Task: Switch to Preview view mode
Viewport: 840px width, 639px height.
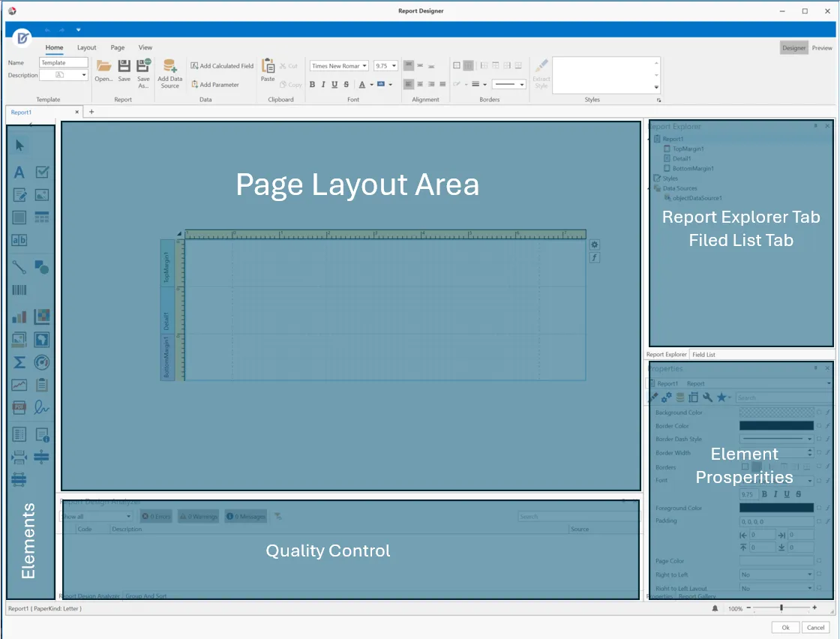Action: pos(822,48)
